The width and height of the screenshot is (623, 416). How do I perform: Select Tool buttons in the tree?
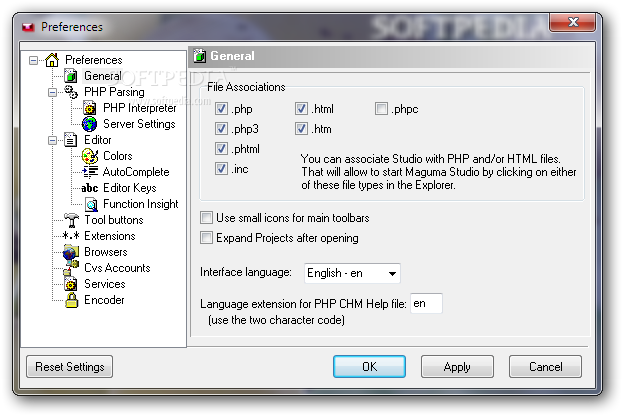(x=114, y=220)
